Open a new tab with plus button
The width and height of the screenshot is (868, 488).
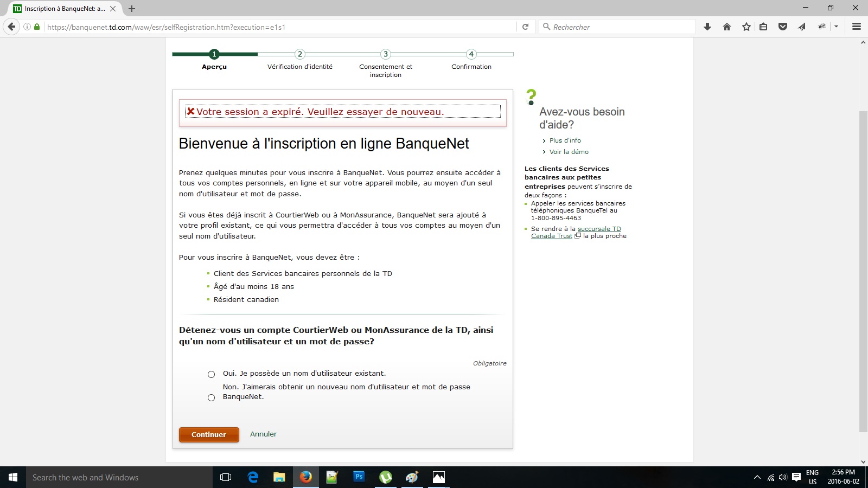click(x=132, y=9)
